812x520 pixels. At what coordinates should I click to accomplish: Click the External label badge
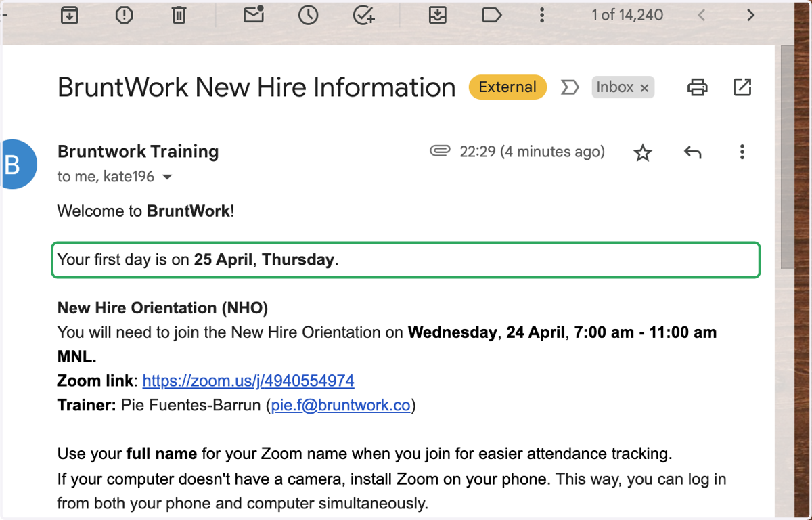pos(507,87)
